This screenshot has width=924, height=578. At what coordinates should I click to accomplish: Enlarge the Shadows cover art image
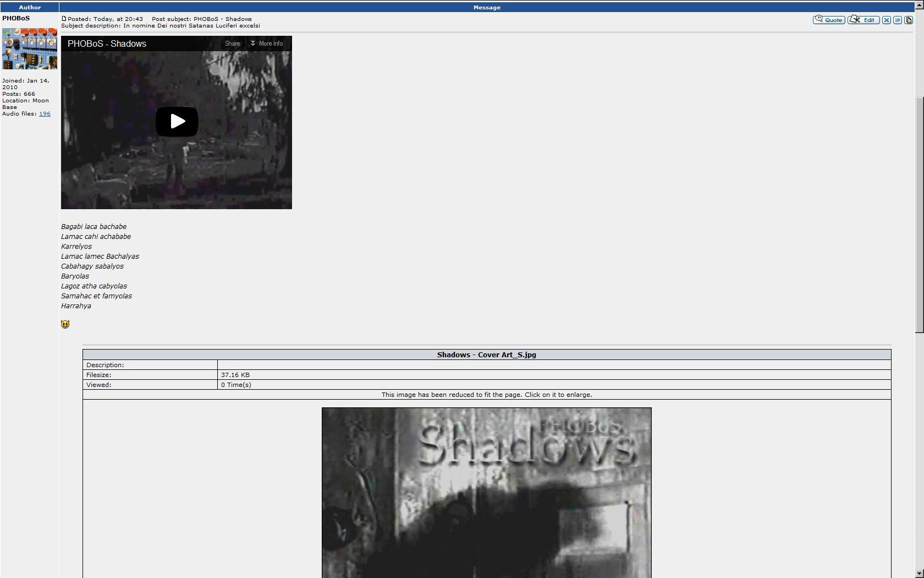click(x=486, y=493)
